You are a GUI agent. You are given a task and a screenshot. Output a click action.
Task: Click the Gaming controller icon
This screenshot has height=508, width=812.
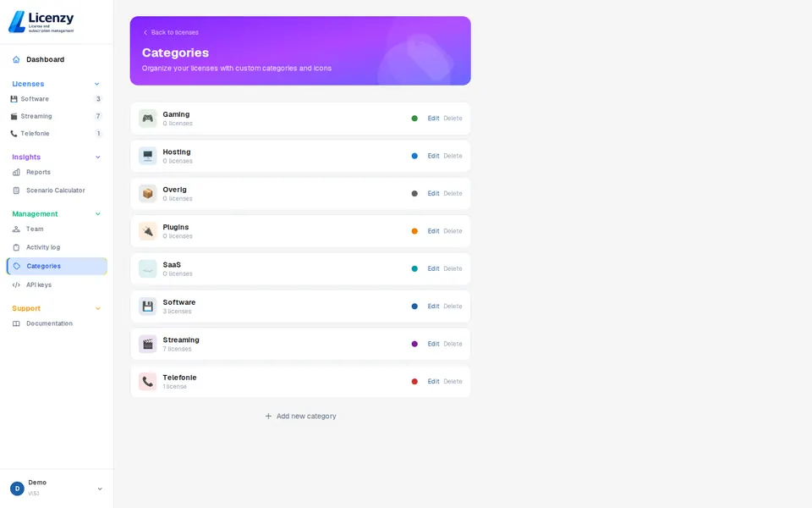[147, 119]
